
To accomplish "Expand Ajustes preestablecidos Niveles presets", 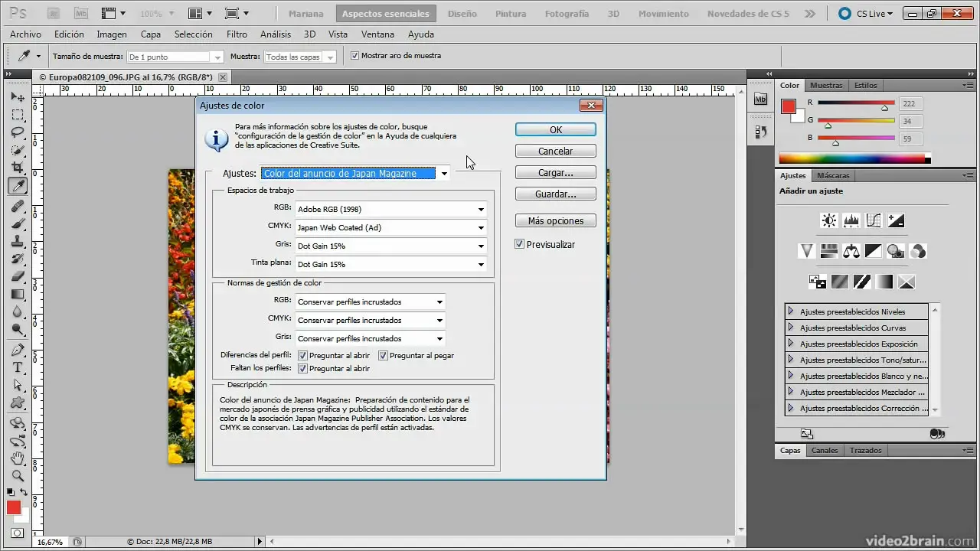I will point(791,311).
